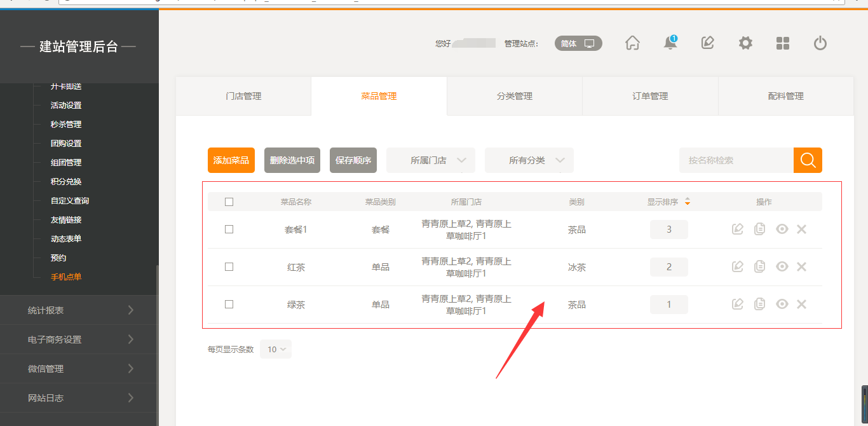
Task: Delete the 绿茶 dish row
Action: (801, 305)
